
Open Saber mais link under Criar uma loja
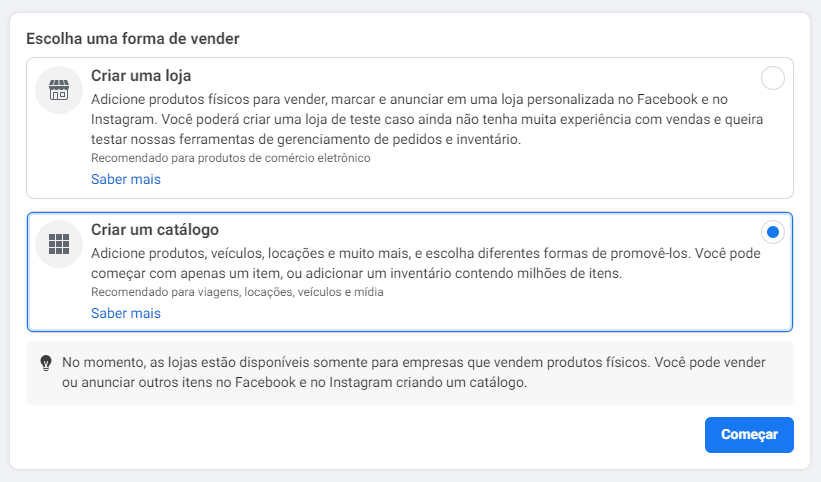click(x=126, y=179)
